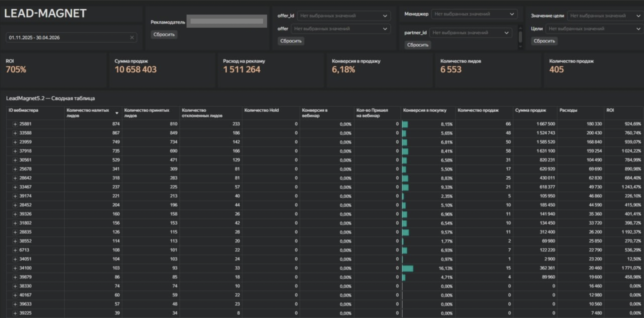This screenshot has height=318, width=644.
Task: Expand row for webmaster 6713
Action: (x=15, y=250)
